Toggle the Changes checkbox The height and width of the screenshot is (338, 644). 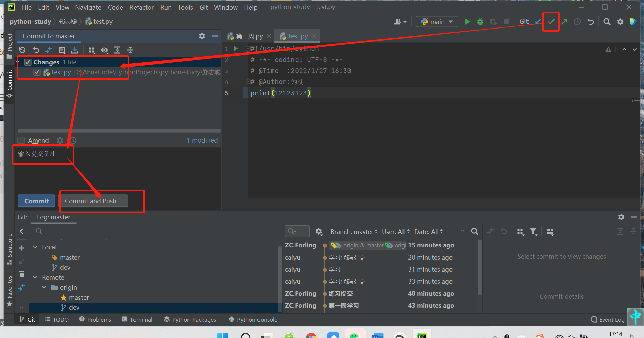(28, 62)
